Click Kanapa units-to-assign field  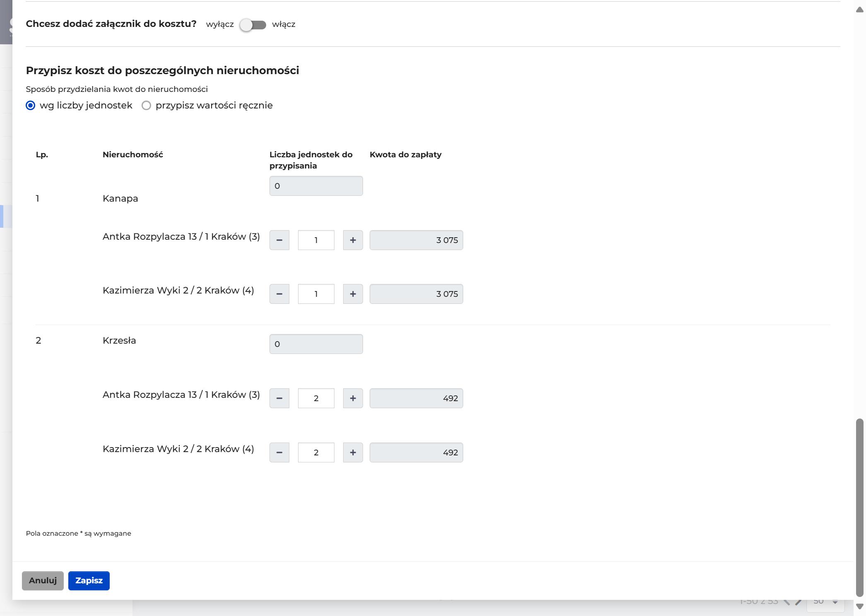[x=316, y=186]
